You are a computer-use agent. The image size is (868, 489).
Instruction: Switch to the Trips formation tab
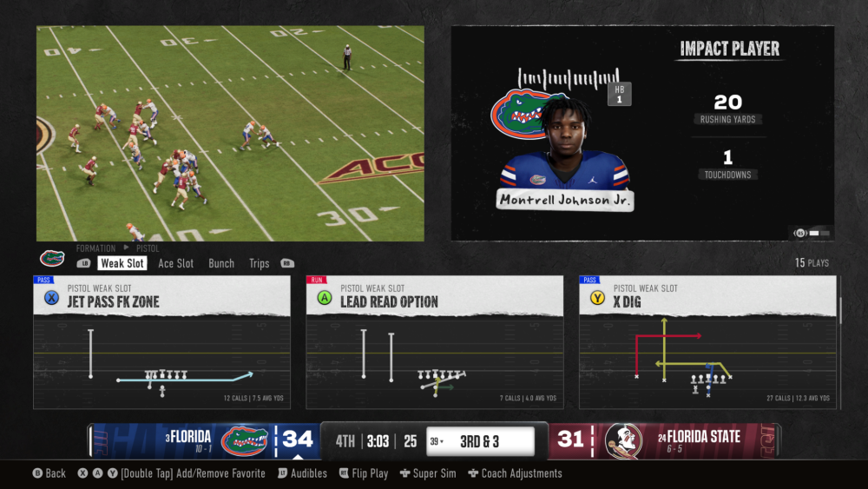point(259,263)
